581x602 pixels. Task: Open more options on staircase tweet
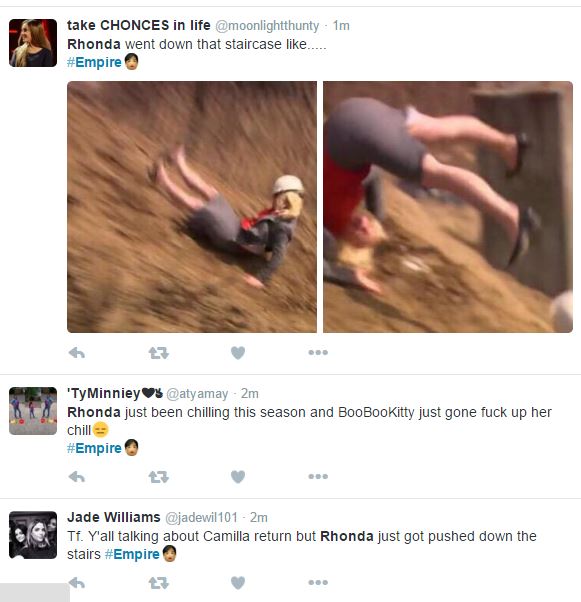point(318,352)
